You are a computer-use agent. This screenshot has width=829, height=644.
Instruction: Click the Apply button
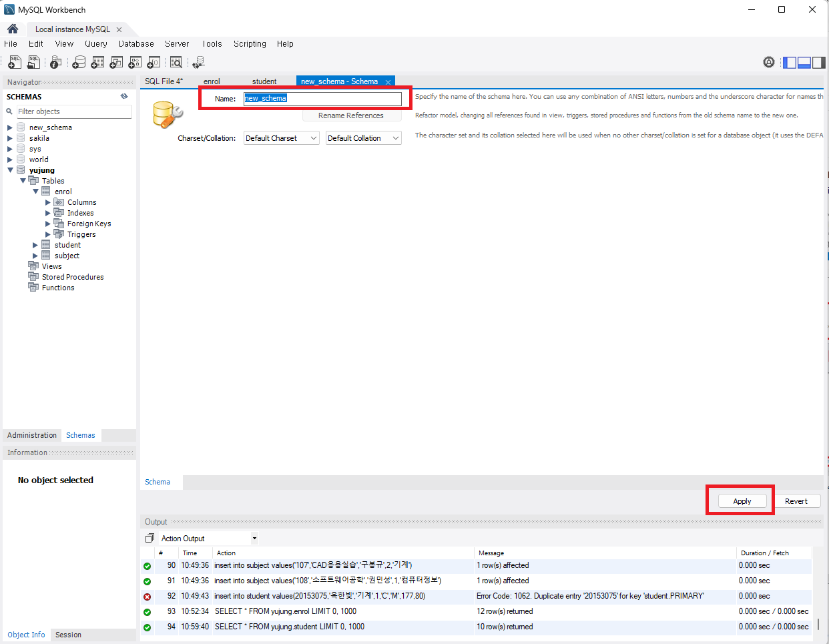(742, 501)
